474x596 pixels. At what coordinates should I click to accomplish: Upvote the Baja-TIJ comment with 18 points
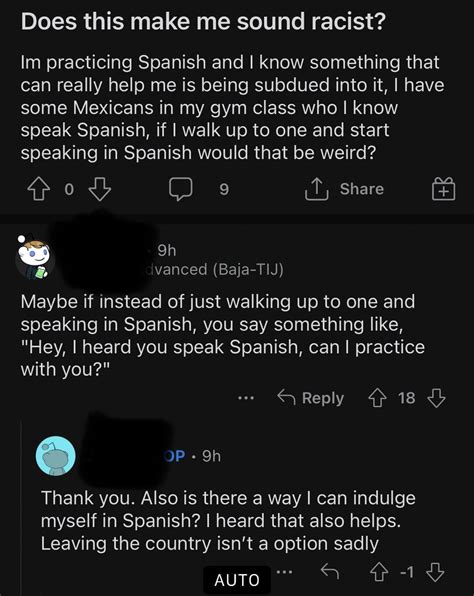click(377, 398)
